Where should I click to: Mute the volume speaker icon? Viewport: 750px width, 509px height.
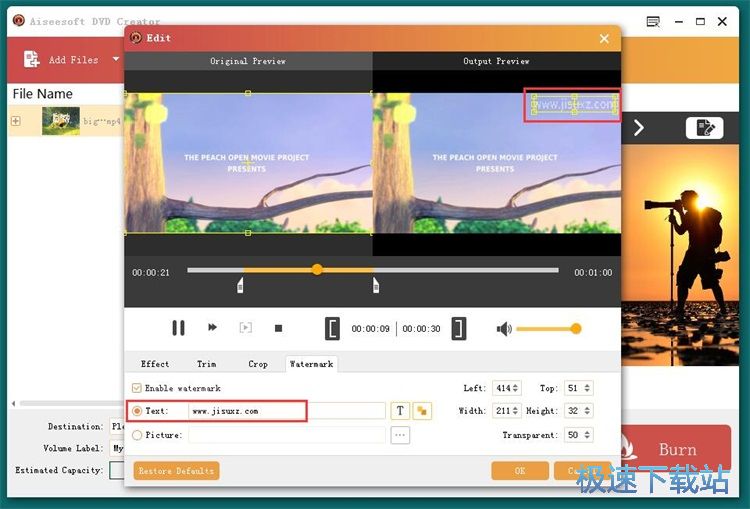(504, 329)
